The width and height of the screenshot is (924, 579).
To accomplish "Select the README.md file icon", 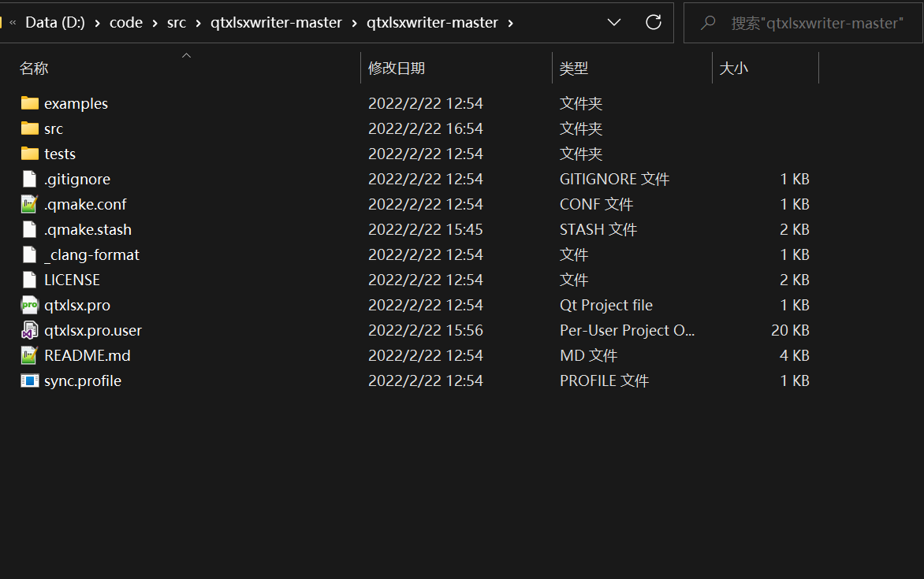I will pos(28,355).
